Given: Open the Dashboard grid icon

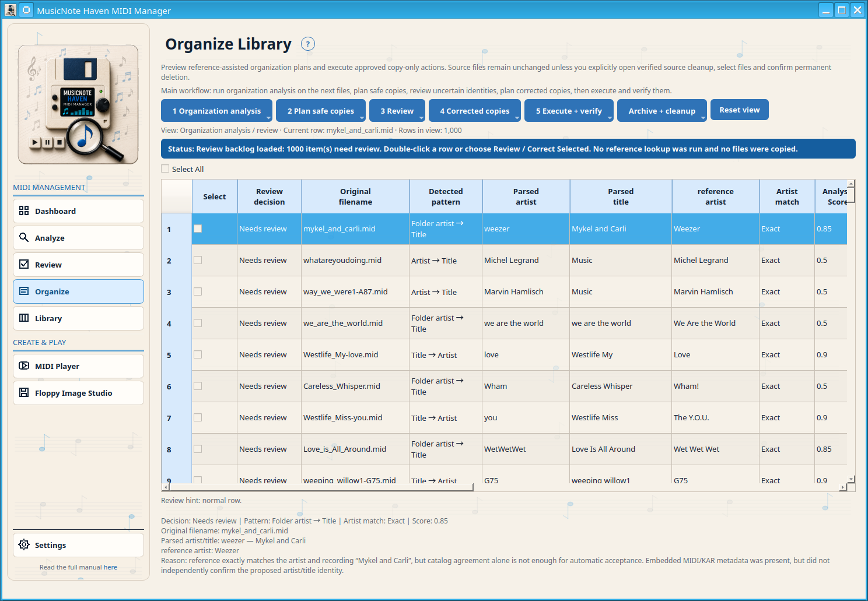Looking at the screenshot, I should (x=24, y=210).
